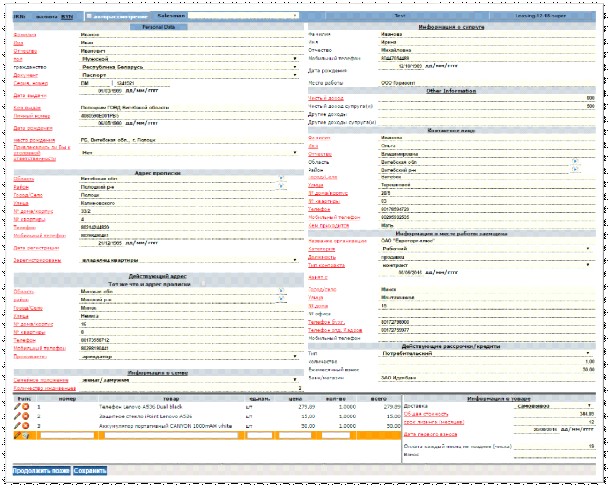Screen dimensions: 612x492
Task: Click the pencil icon in the orange new-item row
Action: tap(17, 435)
